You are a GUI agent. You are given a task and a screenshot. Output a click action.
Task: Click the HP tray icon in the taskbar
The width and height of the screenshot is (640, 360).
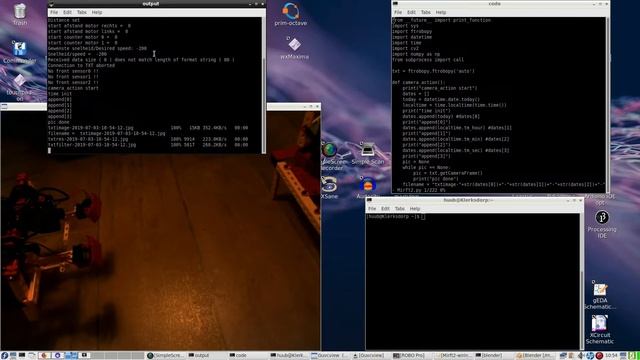(590, 356)
